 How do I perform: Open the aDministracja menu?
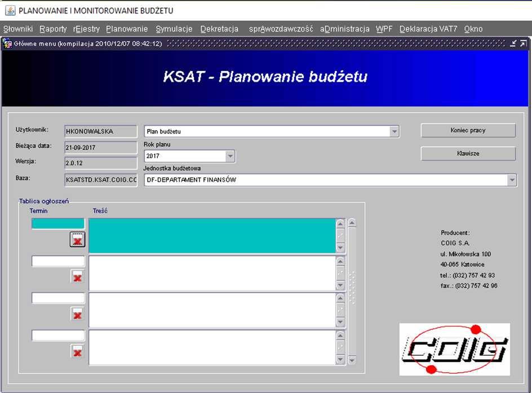(x=344, y=29)
